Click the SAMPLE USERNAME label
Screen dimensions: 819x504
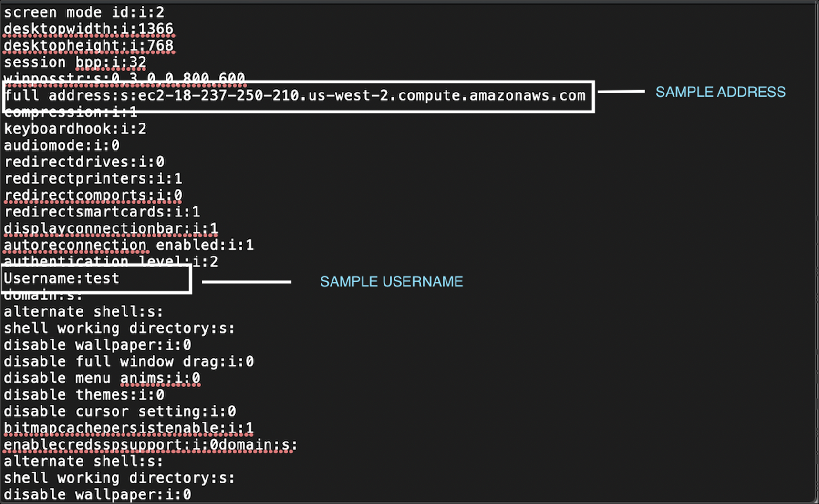[391, 281]
